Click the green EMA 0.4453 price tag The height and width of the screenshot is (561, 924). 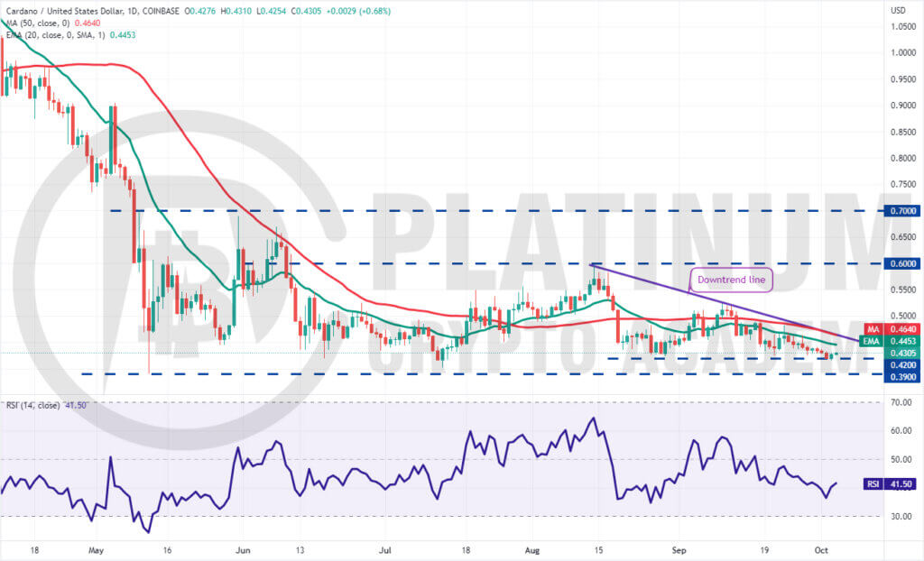point(892,341)
